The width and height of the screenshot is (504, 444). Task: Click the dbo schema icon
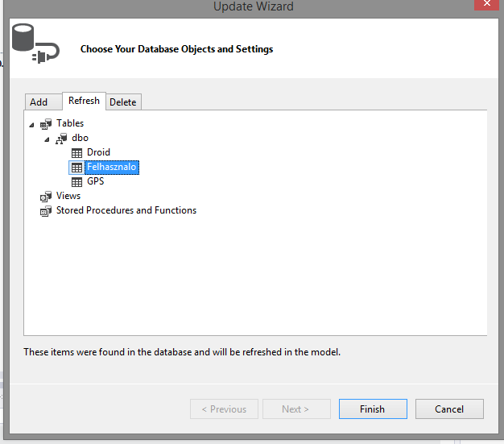tap(61, 139)
